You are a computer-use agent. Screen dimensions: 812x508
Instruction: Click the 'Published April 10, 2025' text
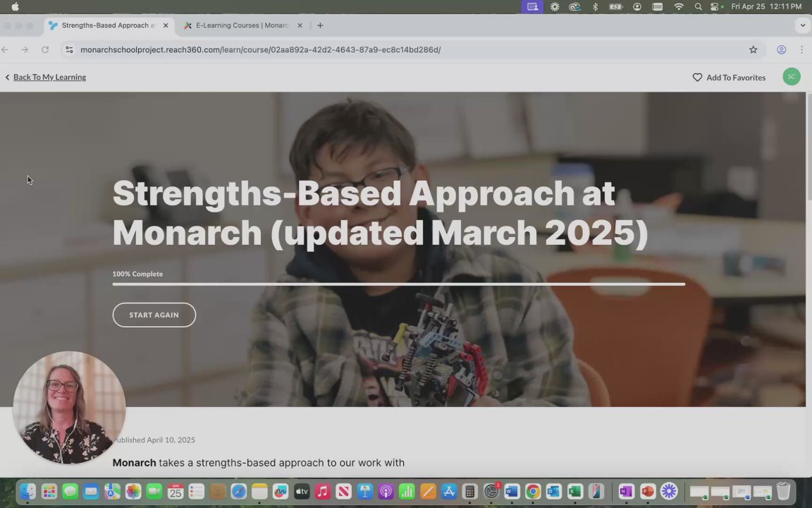point(154,440)
